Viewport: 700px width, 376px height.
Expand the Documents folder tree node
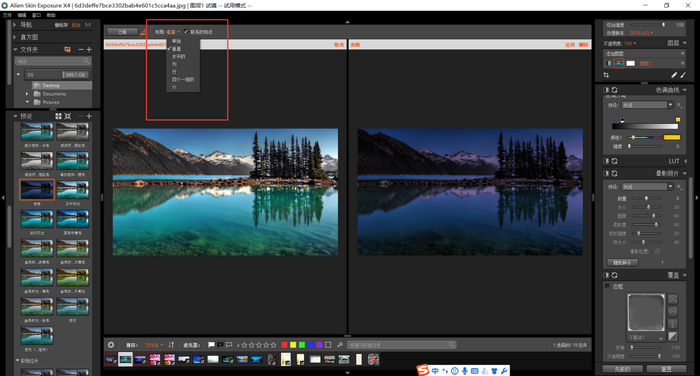27,94
